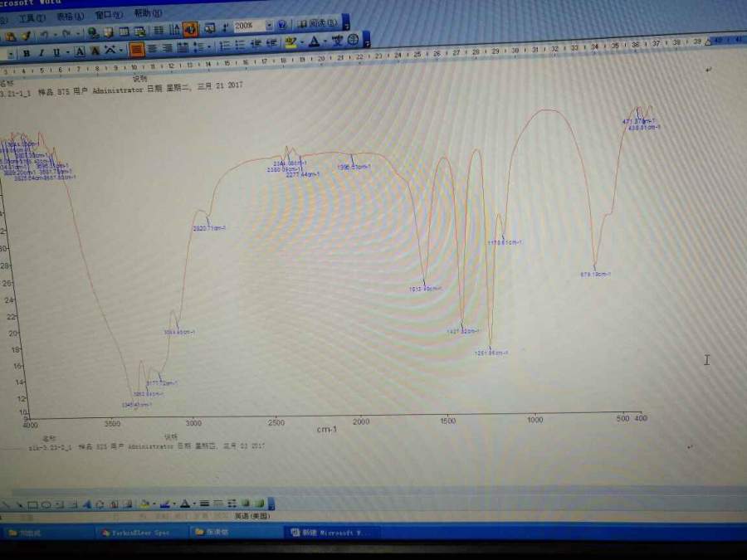747x560 pixels.
Task: Open the Tables and Borders tool
Action: [x=108, y=32]
